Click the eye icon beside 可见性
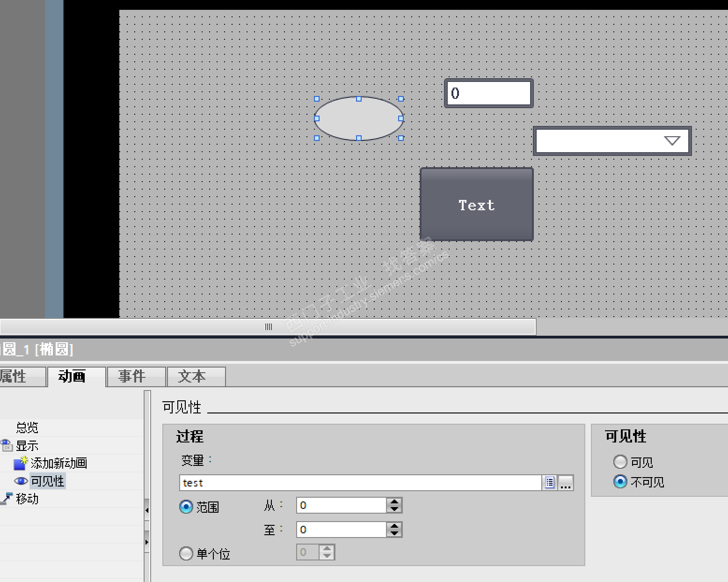 coord(21,481)
